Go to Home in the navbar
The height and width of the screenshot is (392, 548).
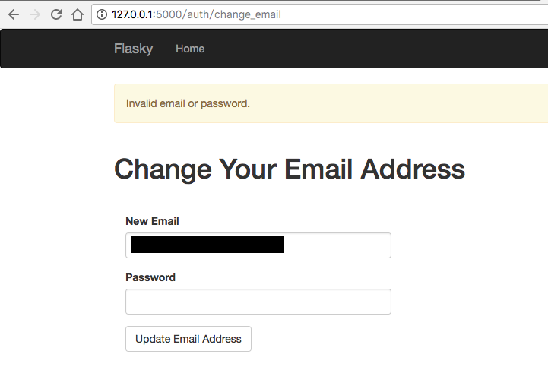tap(190, 49)
